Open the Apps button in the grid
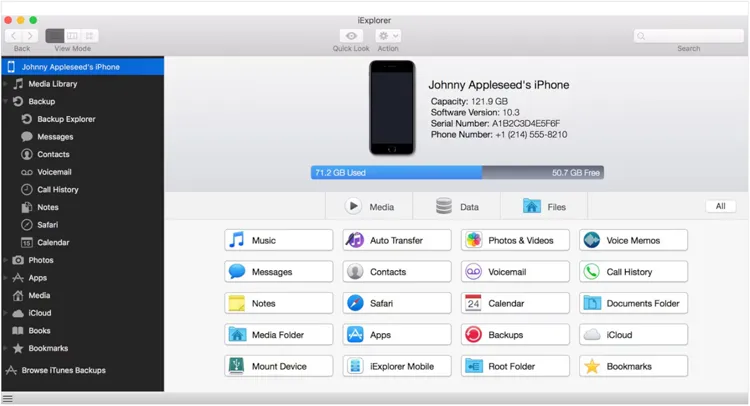This screenshot has height=406, width=750. point(397,335)
